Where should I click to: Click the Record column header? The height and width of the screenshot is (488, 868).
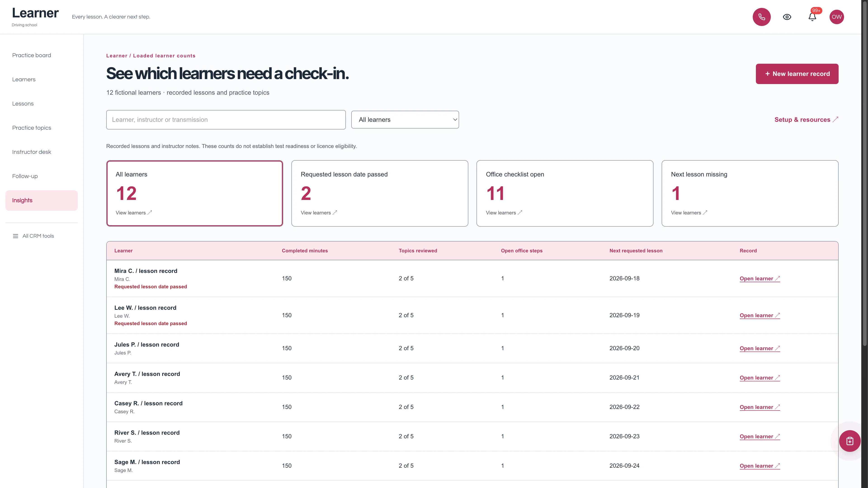click(748, 251)
